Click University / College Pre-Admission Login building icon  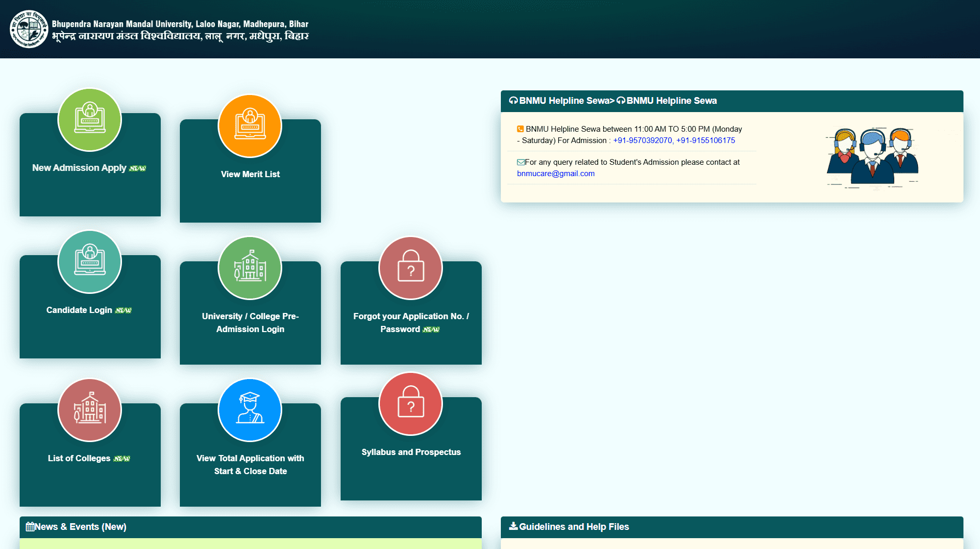coord(250,268)
